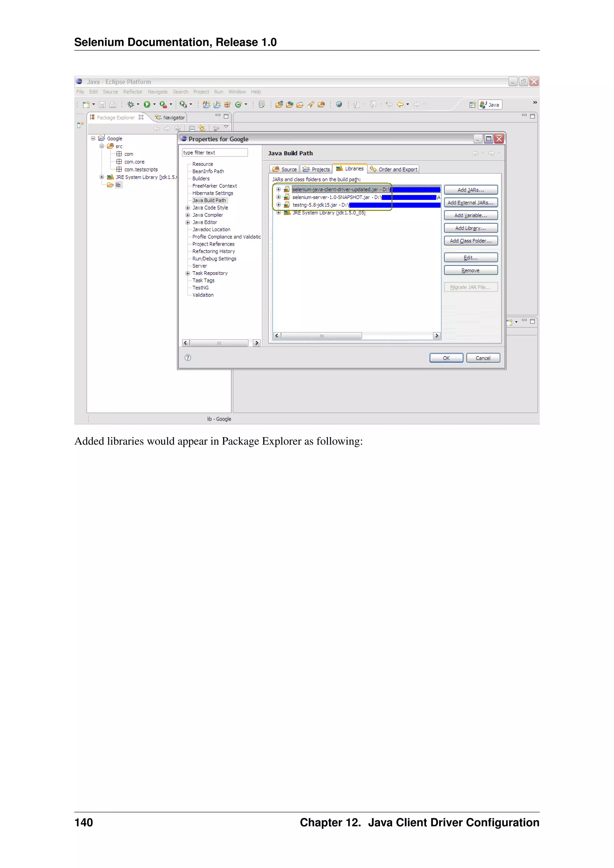Expand Java Editor in properties tree

click(187, 222)
